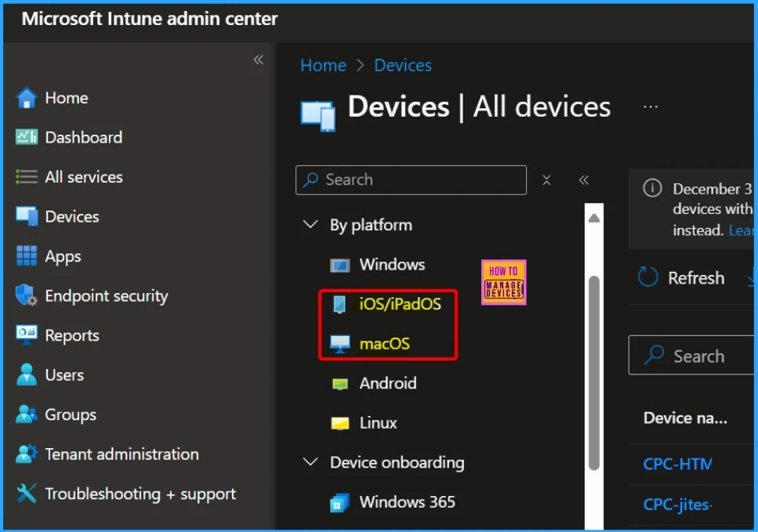Screen dimensions: 758x532
Task: Open Dashboard in the left navigation
Action: (84, 137)
